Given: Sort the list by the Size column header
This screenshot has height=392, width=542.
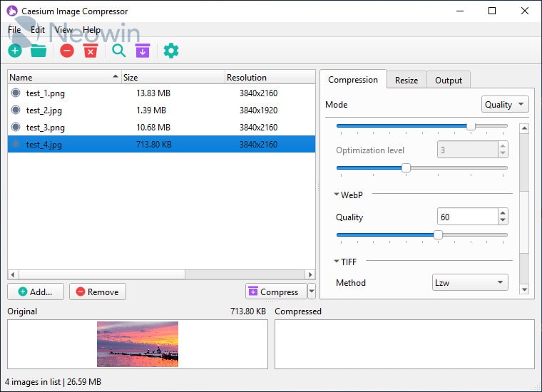Looking at the screenshot, I should pyautogui.click(x=173, y=78).
